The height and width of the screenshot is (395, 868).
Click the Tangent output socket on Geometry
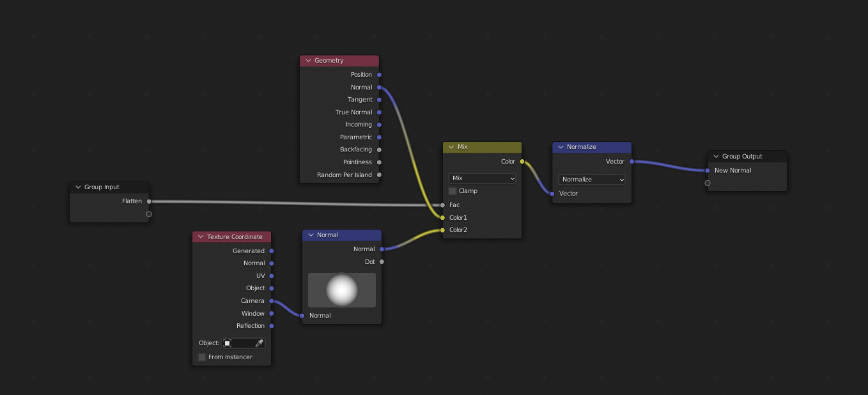(x=379, y=100)
